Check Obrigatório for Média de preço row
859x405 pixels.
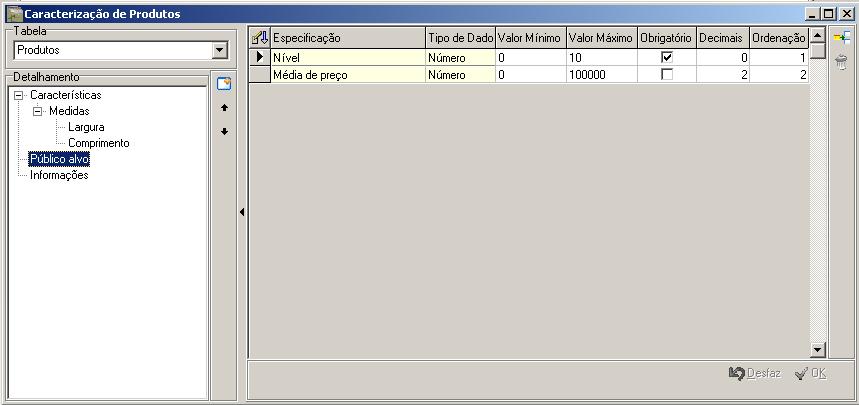click(x=667, y=75)
